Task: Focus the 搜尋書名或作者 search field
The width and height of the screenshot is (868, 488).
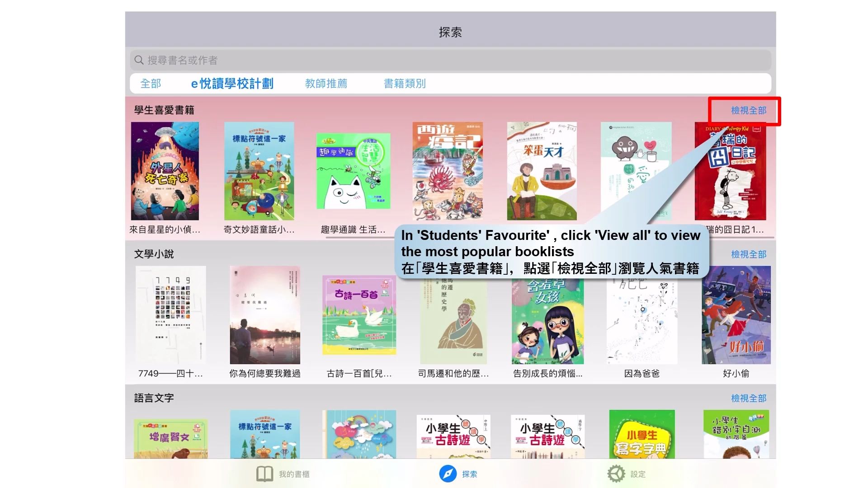Action: pyautogui.click(x=450, y=60)
